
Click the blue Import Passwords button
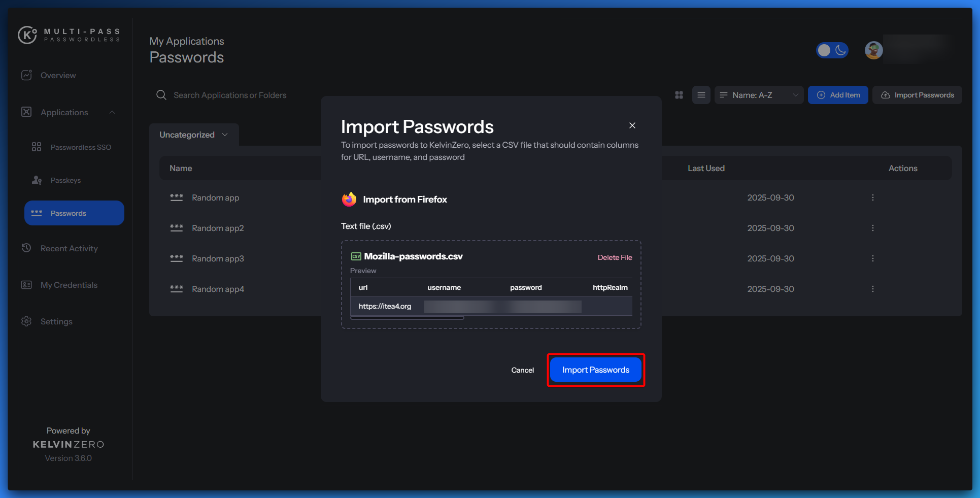pos(595,370)
